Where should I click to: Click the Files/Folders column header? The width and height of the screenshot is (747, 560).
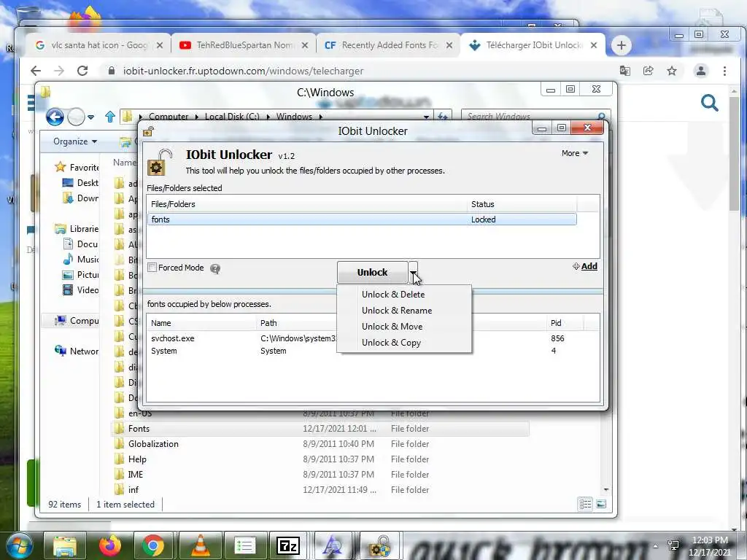coord(307,204)
